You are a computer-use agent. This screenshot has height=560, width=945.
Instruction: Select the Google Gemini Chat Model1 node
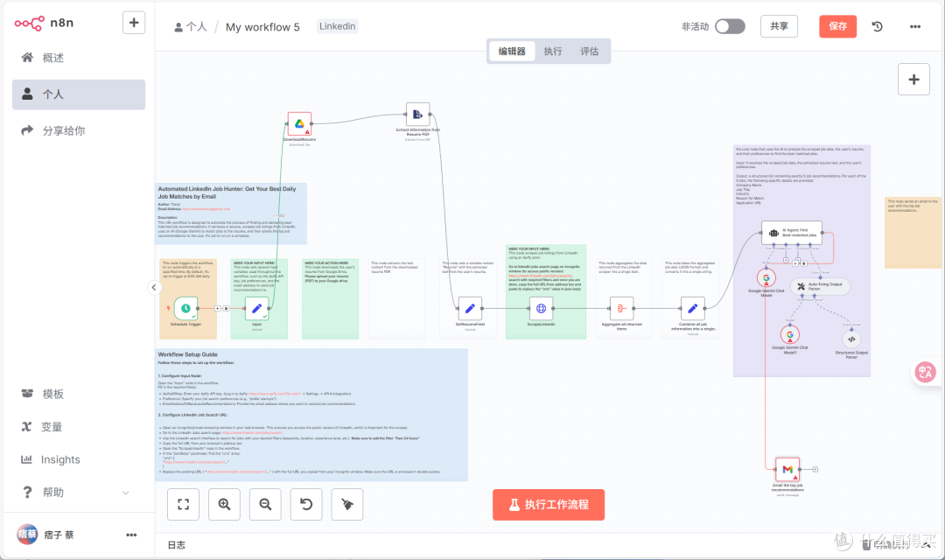(x=789, y=334)
